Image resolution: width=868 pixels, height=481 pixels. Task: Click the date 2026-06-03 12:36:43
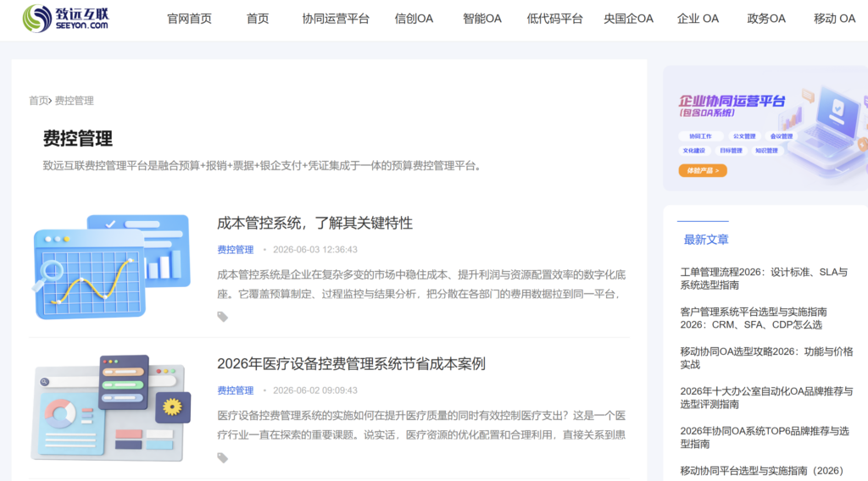click(x=315, y=249)
